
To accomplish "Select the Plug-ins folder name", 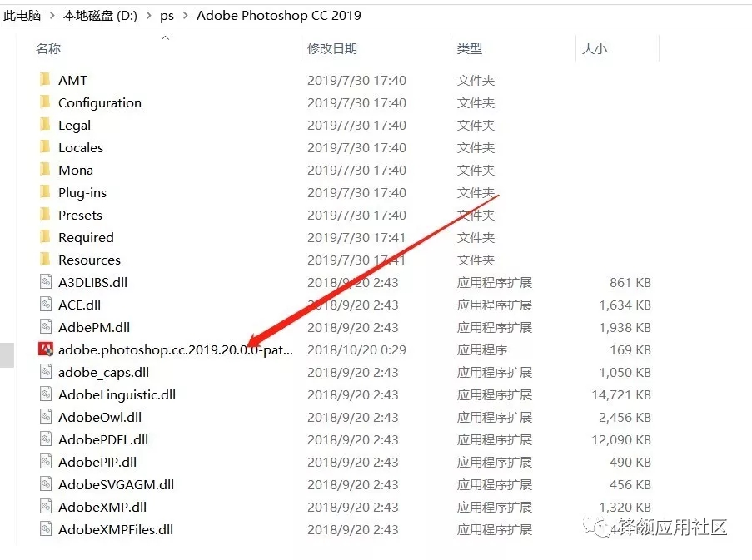I will [82, 192].
